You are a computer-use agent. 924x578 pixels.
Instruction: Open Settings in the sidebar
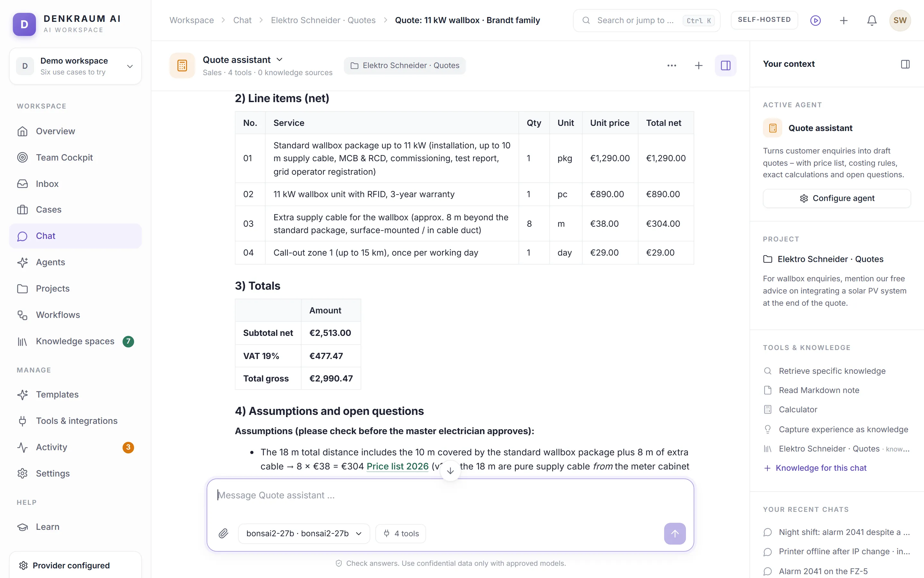click(75, 473)
